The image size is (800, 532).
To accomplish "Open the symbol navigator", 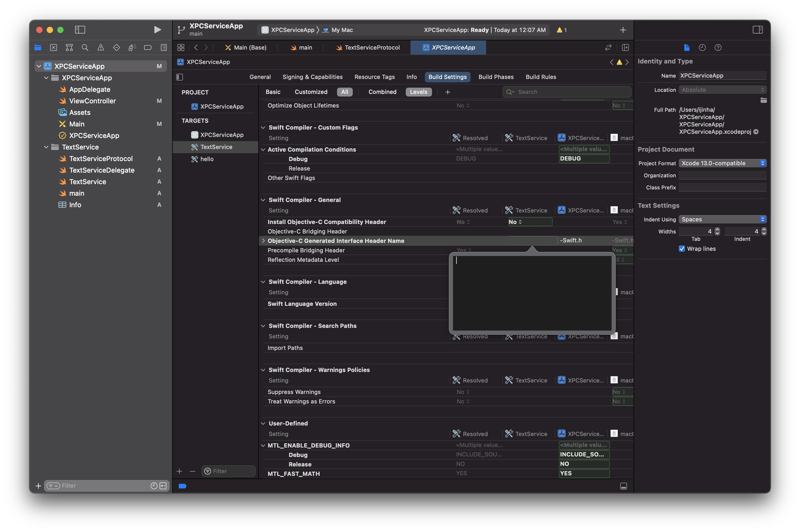I will click(x=69, y=47).
